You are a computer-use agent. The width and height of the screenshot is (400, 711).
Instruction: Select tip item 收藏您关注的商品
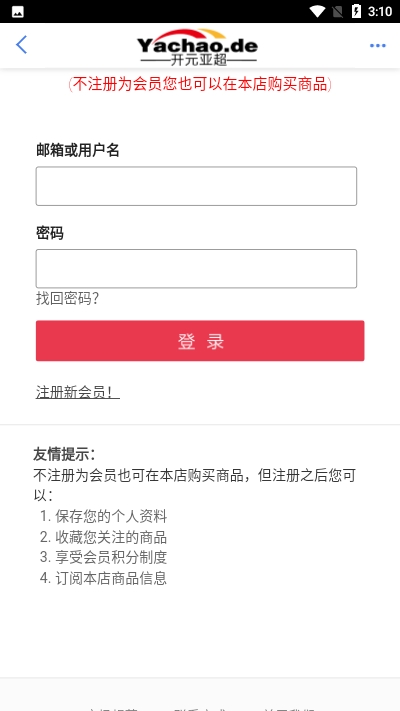[x=111, y=537]
